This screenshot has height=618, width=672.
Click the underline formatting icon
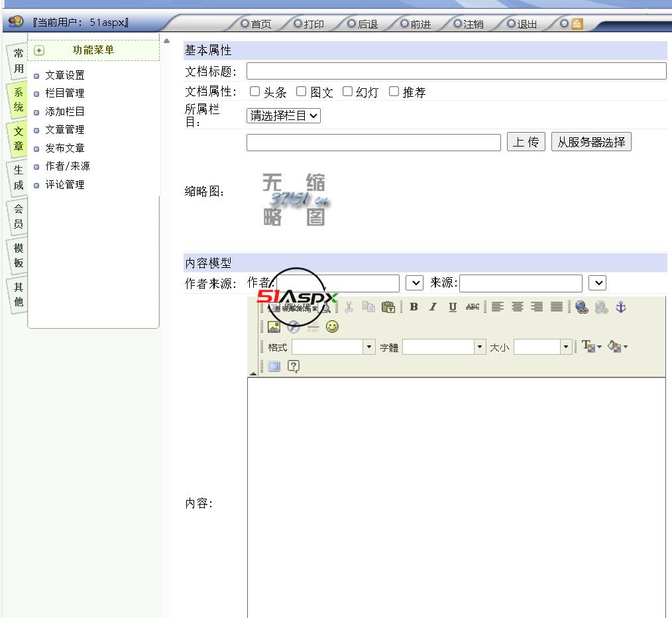(x=453, y=307)
